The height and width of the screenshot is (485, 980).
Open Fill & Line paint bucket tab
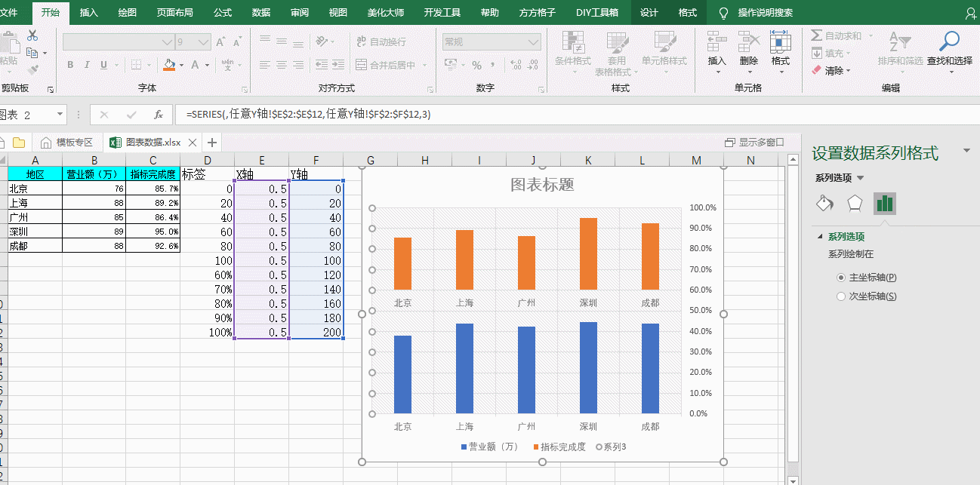pyautogui.click(x=824, y=203)
